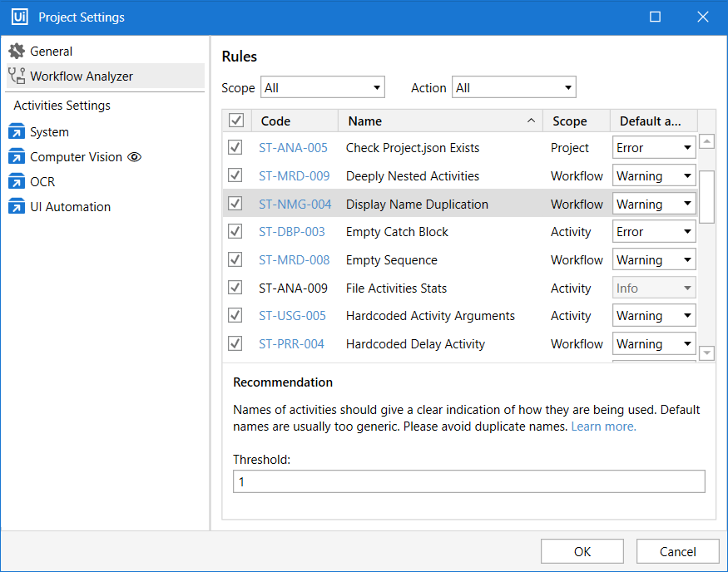The width and height of the screenshot is (728, 572).
Task: Open the Learn more link
Action: 603,427
